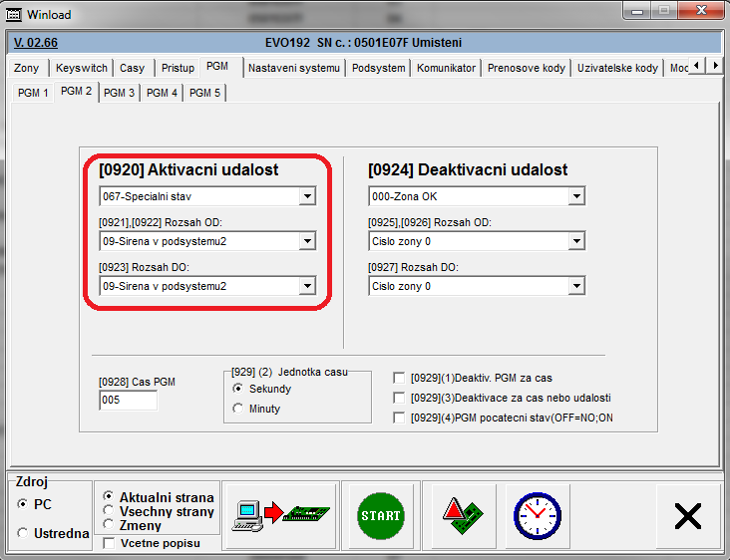Open the Komunikator tab
Screen dimensions: 730x560
[446, 68]
